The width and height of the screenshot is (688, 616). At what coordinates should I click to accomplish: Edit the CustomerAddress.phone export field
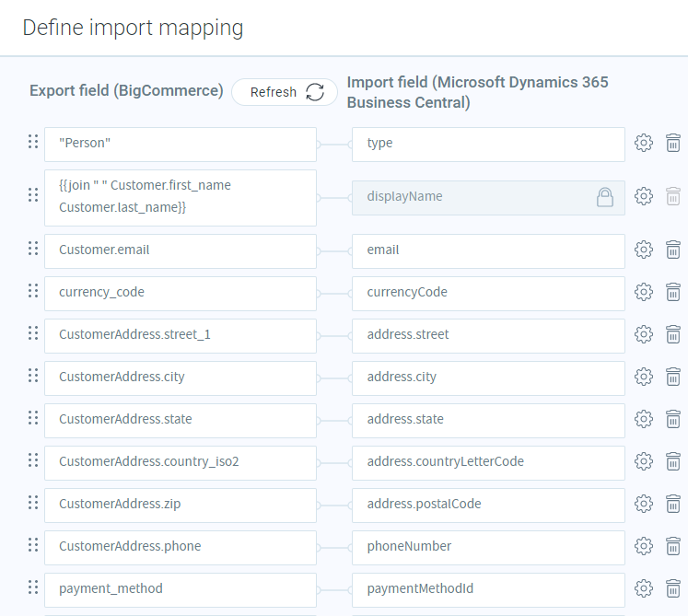181,548
